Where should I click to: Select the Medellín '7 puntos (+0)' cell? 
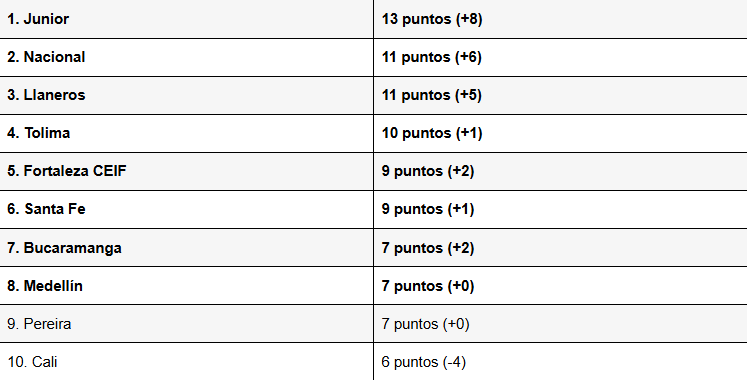[x=560, y=286]
